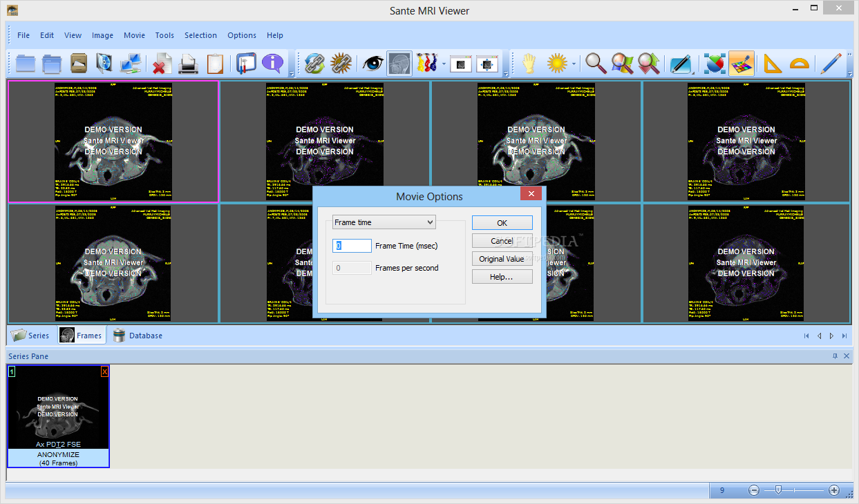859x504 pixels.
Task: Click Cancel in Movie Options dialog
Action: coord(502,241)
